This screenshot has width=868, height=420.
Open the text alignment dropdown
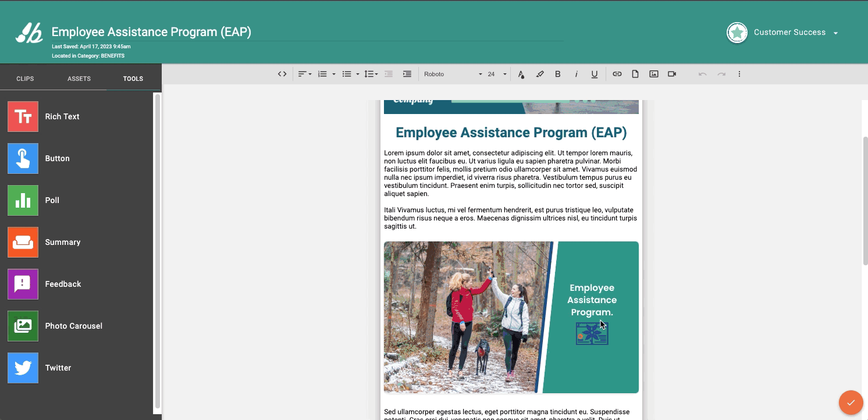[x=305, y=74]
